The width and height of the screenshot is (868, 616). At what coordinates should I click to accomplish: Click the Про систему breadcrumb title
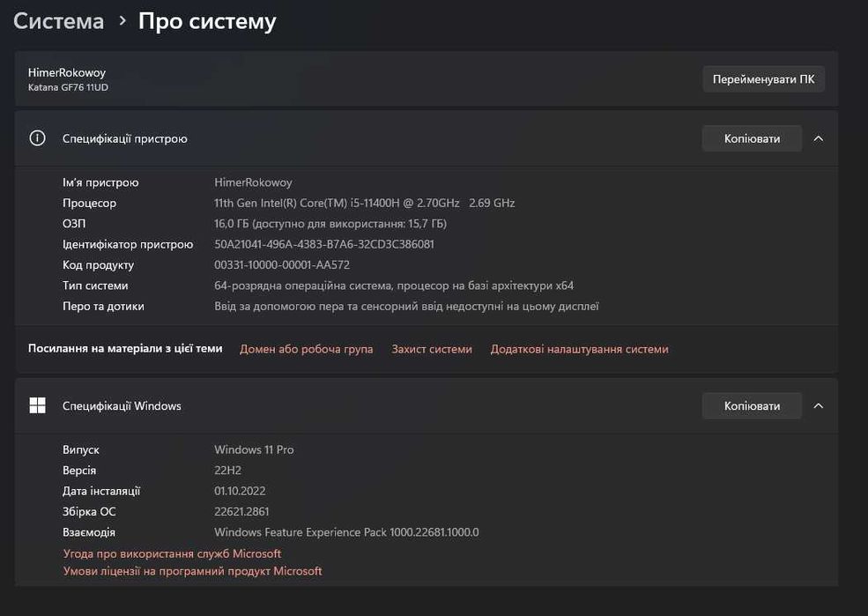click(207, 21)
